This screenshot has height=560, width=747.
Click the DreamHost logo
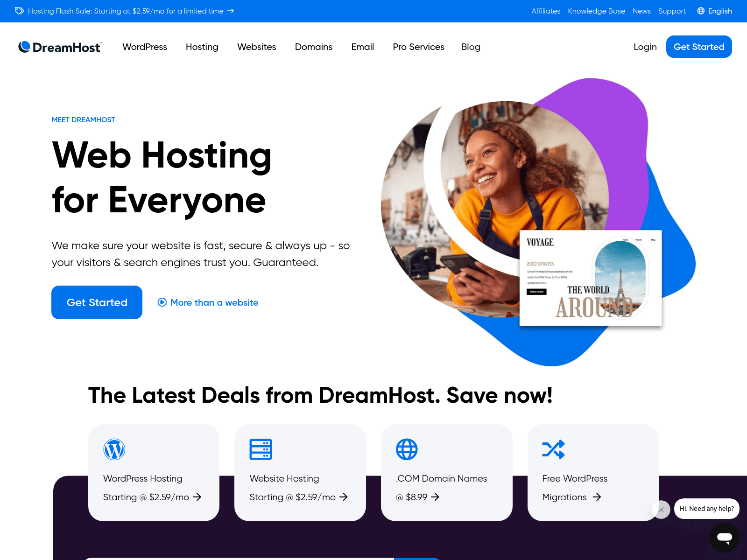pos(60,47)
